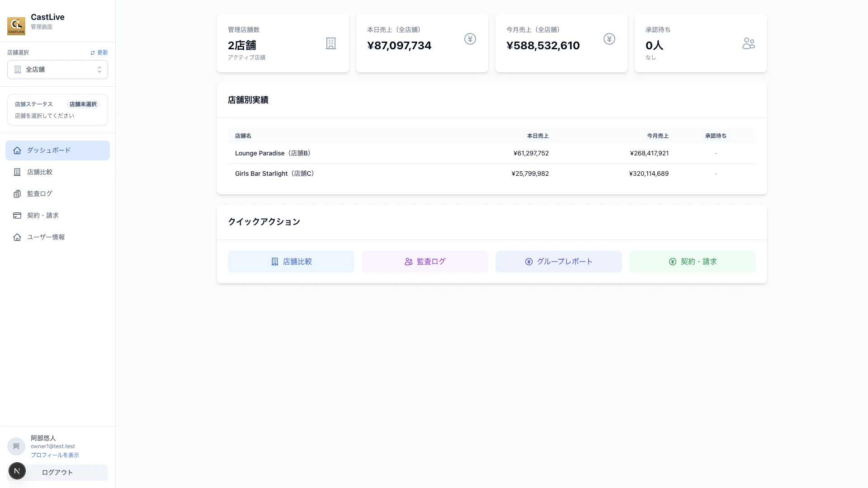Open 契約・請求 in the sidebar

[57, 216]
